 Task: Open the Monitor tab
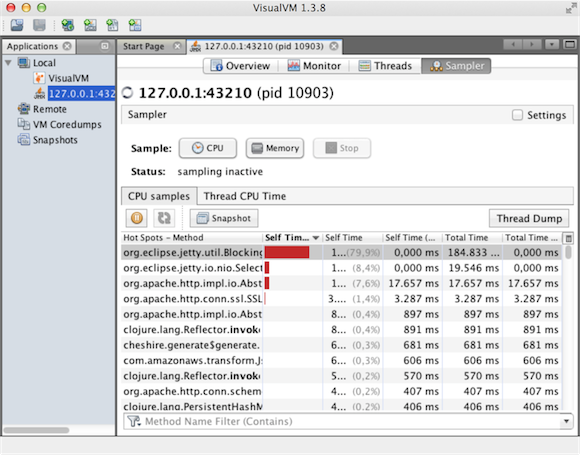[314, 66]
